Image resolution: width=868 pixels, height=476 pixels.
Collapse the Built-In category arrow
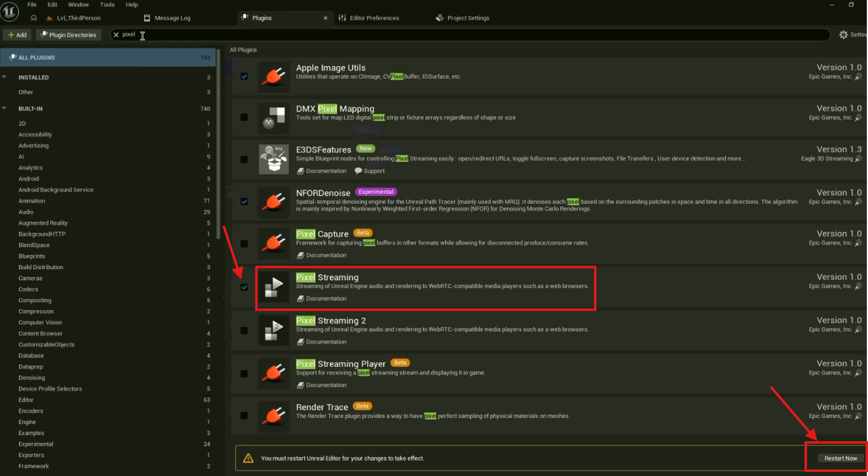5,108
